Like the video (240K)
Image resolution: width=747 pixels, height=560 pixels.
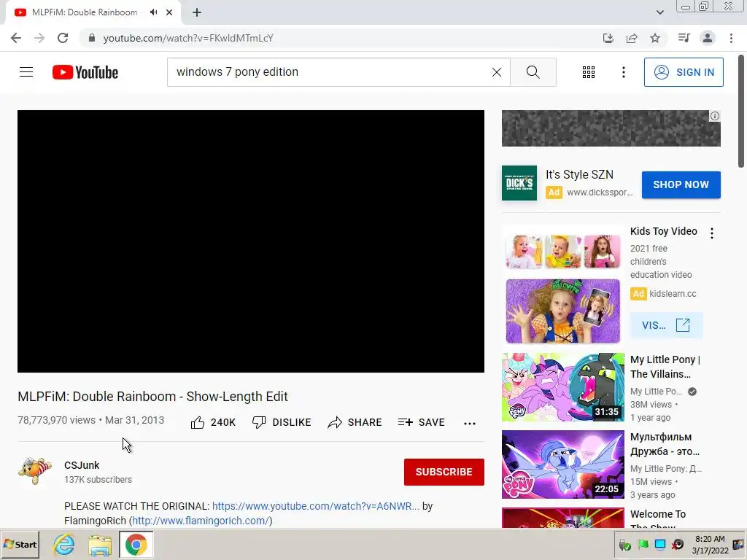point(213,422)
